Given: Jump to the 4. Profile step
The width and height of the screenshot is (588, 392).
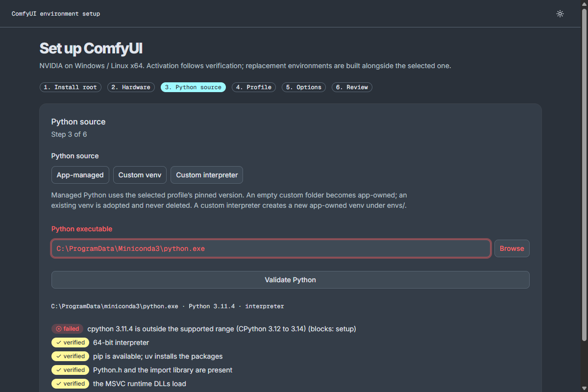Looking at the screenshot, I should [x=254, y=87].
